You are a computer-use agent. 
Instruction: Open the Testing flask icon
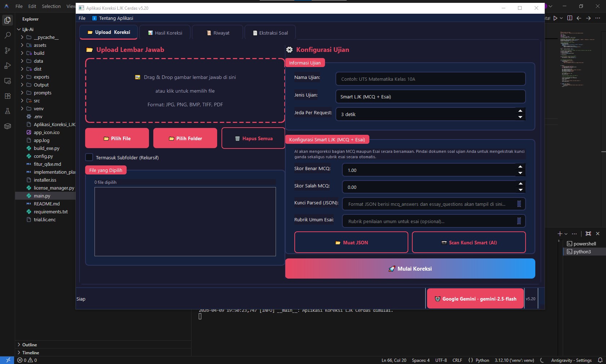click(7, 111)
